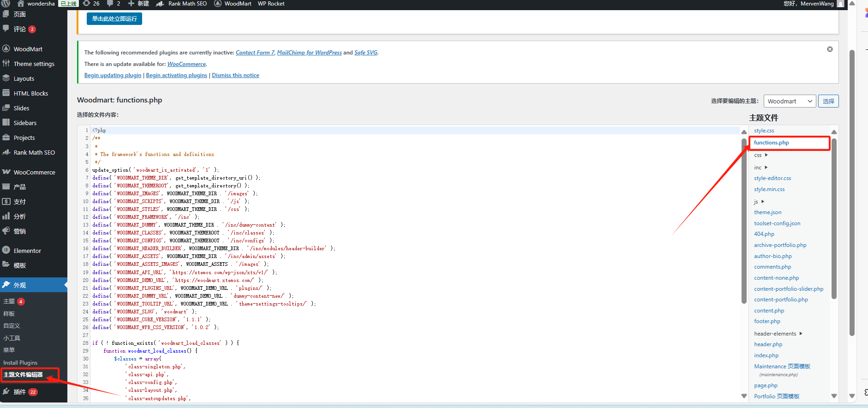Dismiss the recommended plugins notice with X
The image size is (868, 408).
(x=830, y=49)
